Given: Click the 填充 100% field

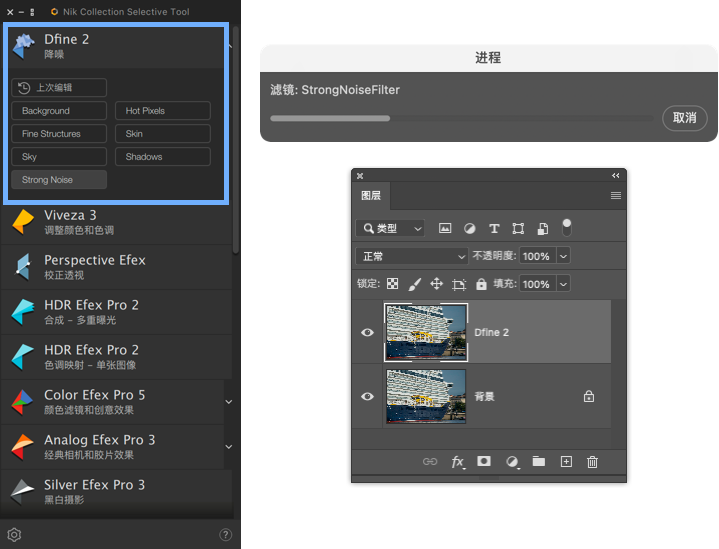Looking at the screenshot, I should point(537,284).
